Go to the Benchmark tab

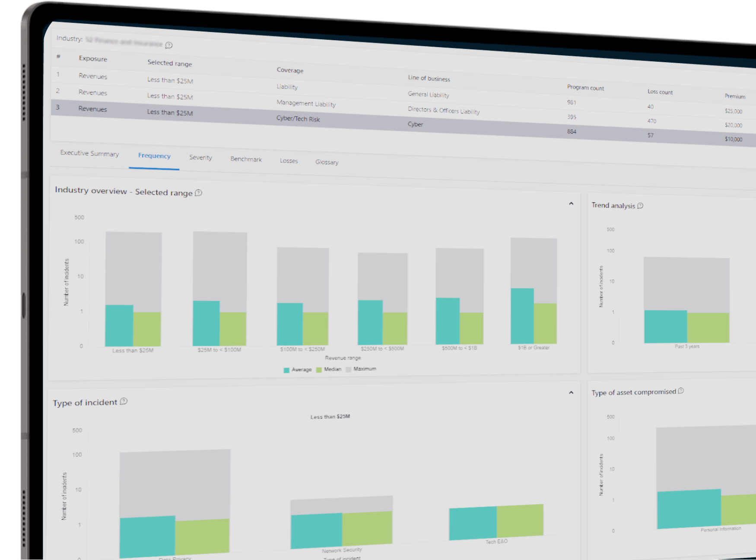(x=246, y=159)
